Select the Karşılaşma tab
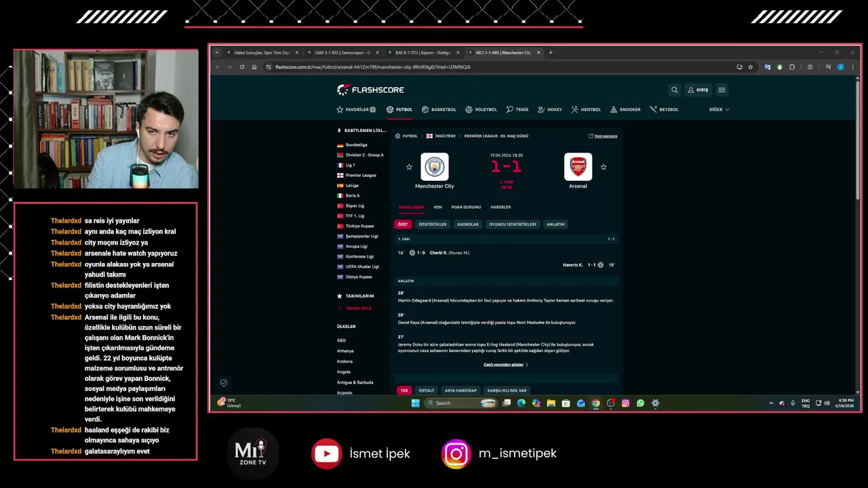The height and width of the screenshot is (488, 868). (x=411, y=207)
